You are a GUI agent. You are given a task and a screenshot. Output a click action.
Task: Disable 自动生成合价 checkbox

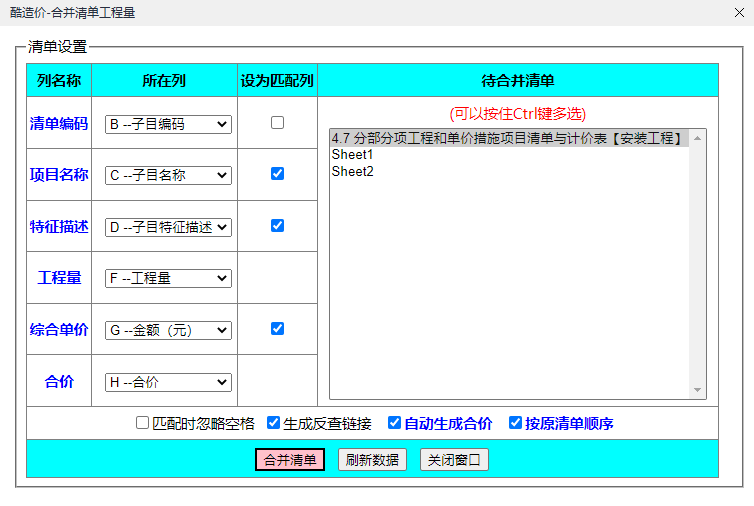pos(394,423)
